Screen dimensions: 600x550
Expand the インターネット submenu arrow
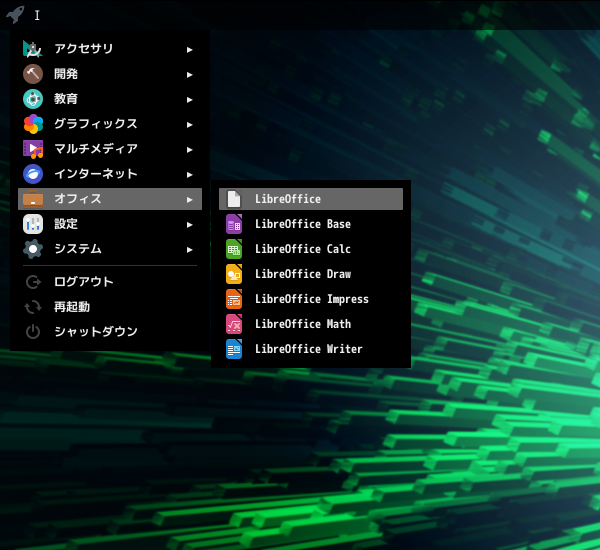pos(189,175)
